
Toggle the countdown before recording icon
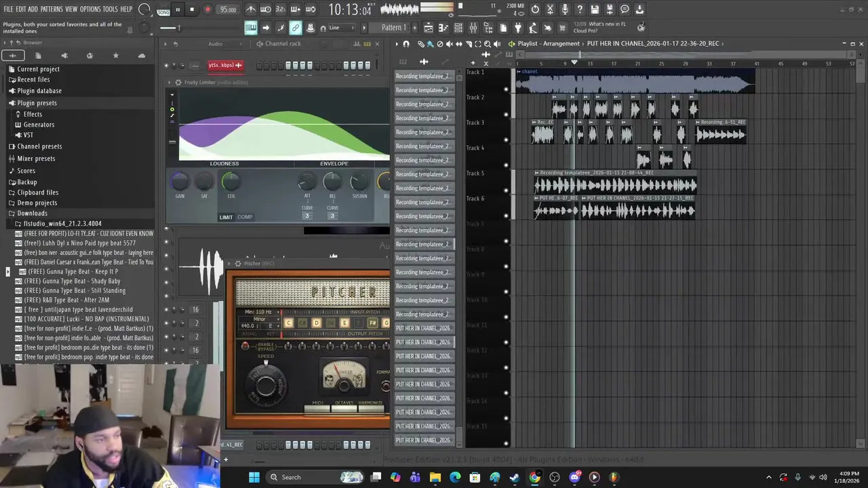(281, 9)
